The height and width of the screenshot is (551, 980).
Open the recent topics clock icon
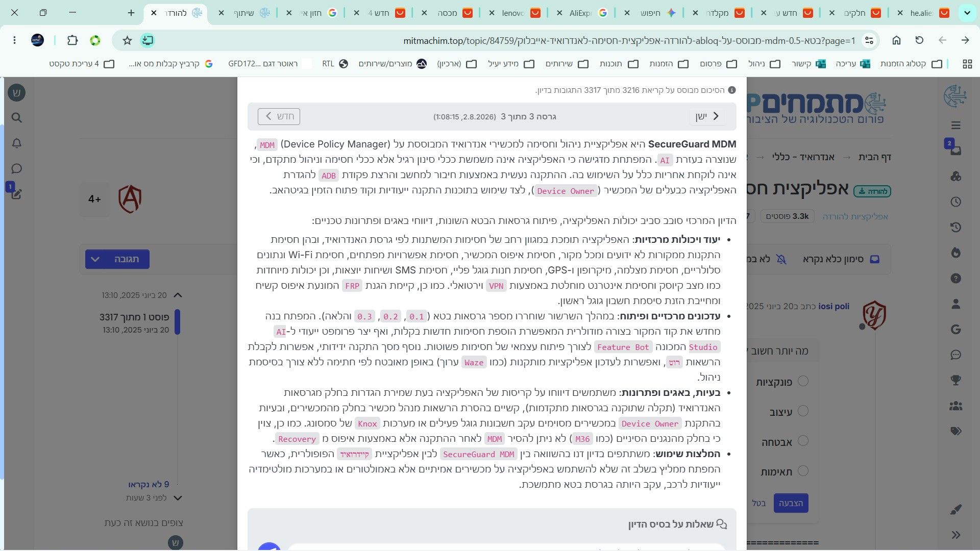tap(956, 202)
